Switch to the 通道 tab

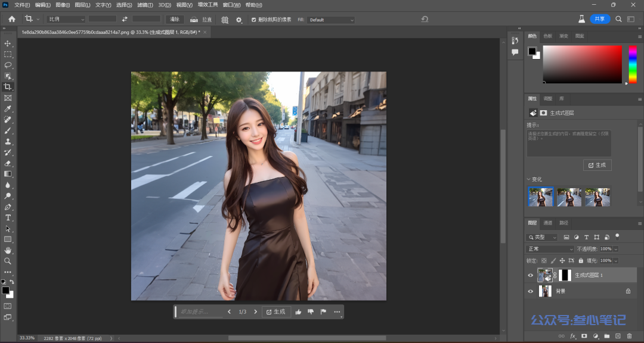pos(548,223)
